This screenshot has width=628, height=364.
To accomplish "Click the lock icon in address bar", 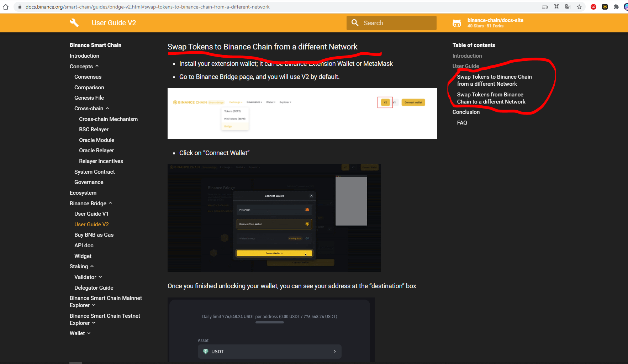I will [x=20, y=7].
